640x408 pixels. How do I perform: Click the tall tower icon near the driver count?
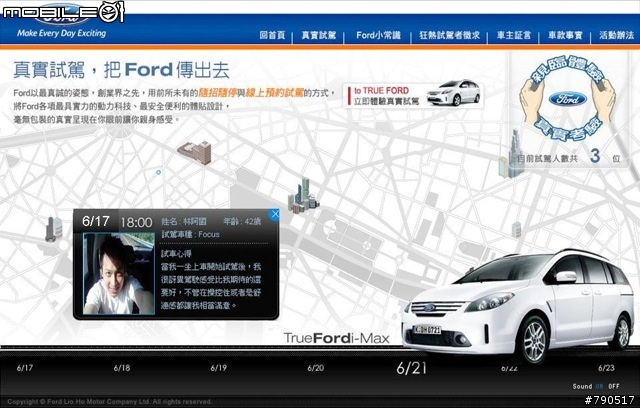click(x=513, y=154)
